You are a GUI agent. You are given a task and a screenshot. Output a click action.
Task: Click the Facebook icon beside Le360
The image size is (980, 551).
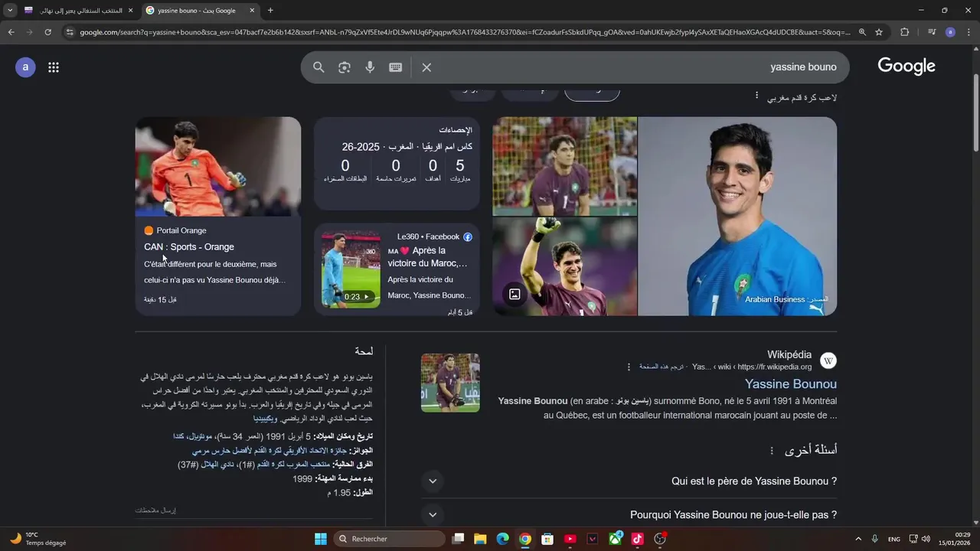468,237
